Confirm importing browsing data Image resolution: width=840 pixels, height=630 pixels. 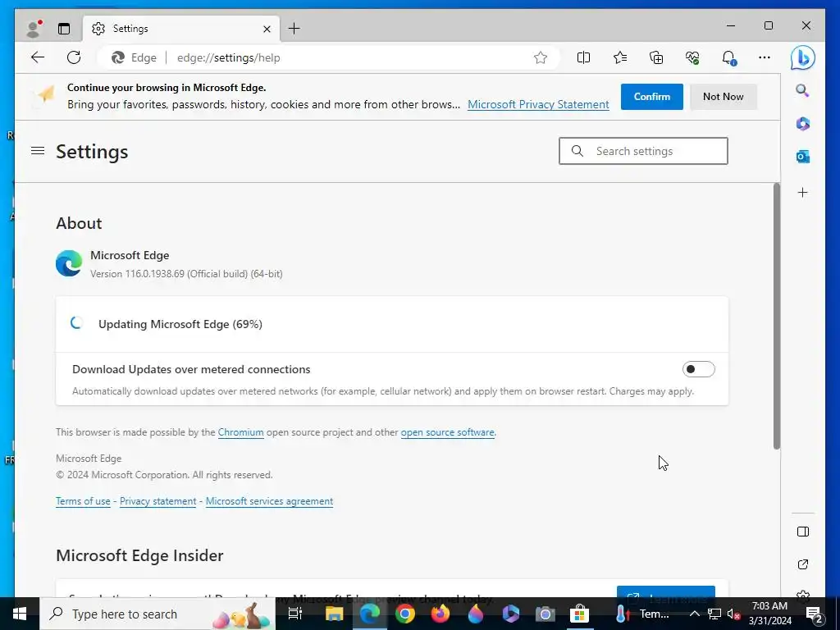pyautogui.click(x=651, y=97)
